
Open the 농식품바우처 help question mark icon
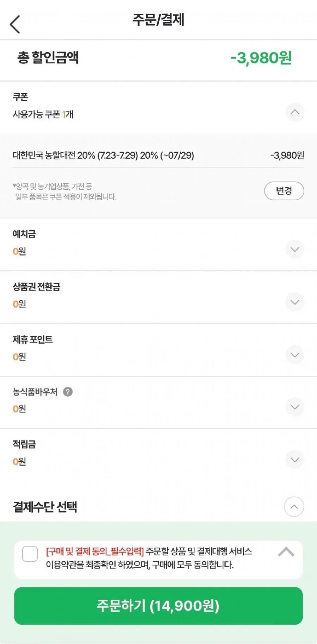pos(68,392)
